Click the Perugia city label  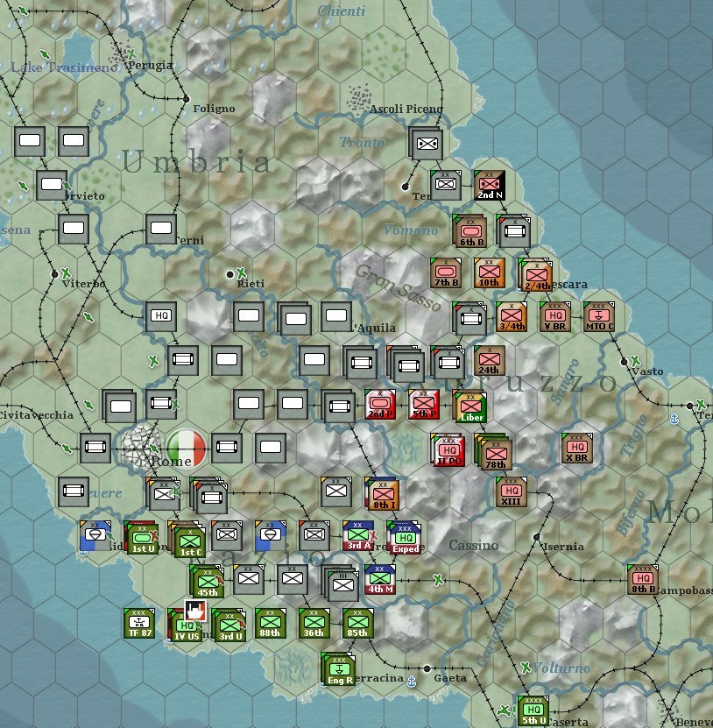tap(150, 66)
